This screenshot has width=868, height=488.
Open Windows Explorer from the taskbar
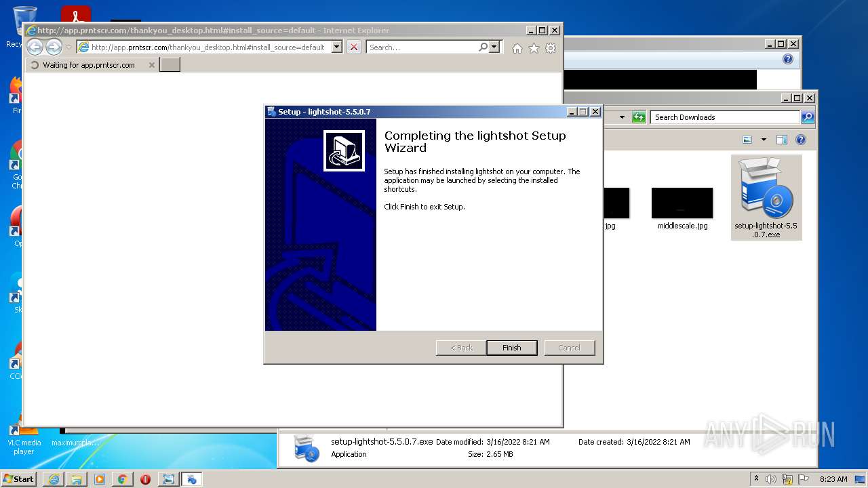click(x=77, y=479)
